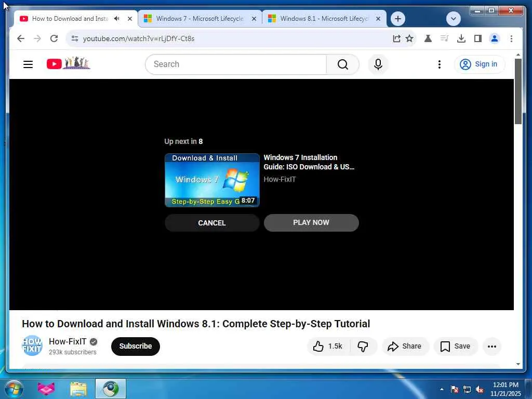532x399 pixels.
Task: Switch to Windows 8.1 - Microsoft Lifecycle tab
Action: tap(324, 19)
